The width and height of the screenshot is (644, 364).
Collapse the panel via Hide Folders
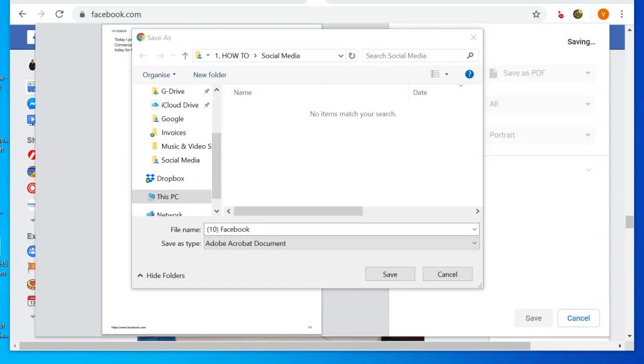tap(161, 275)
